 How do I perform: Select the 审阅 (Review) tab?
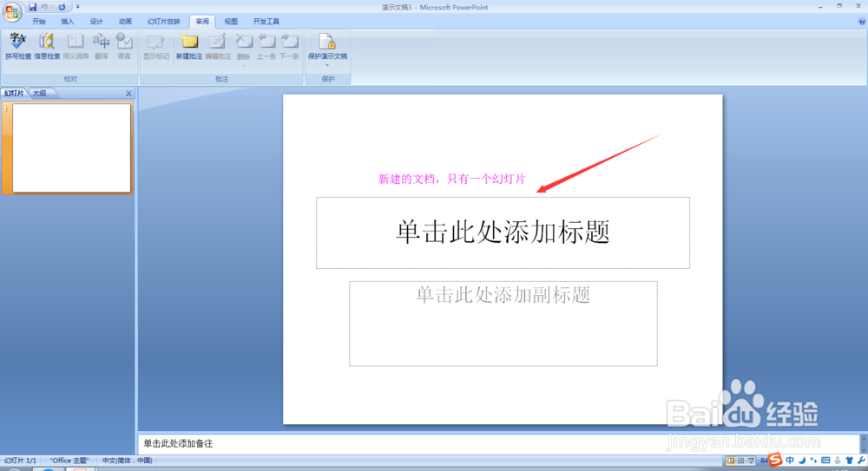[202, 22]
